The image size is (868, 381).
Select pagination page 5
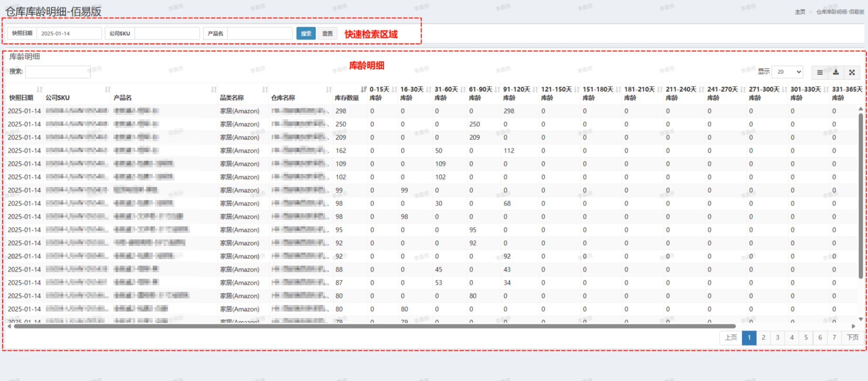point(806,337)
